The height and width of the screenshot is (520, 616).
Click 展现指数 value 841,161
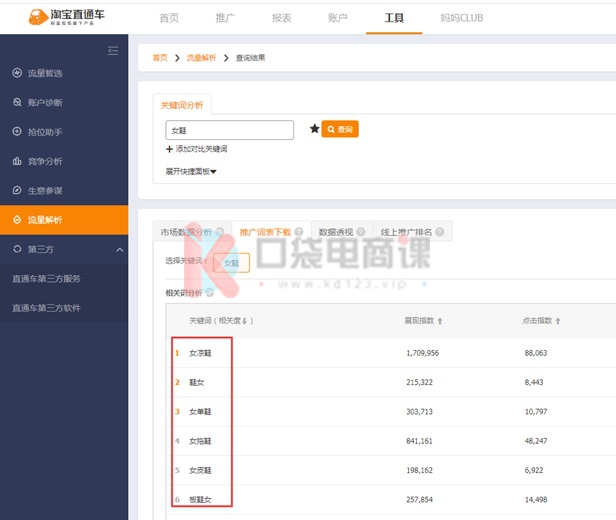point(419,441)
